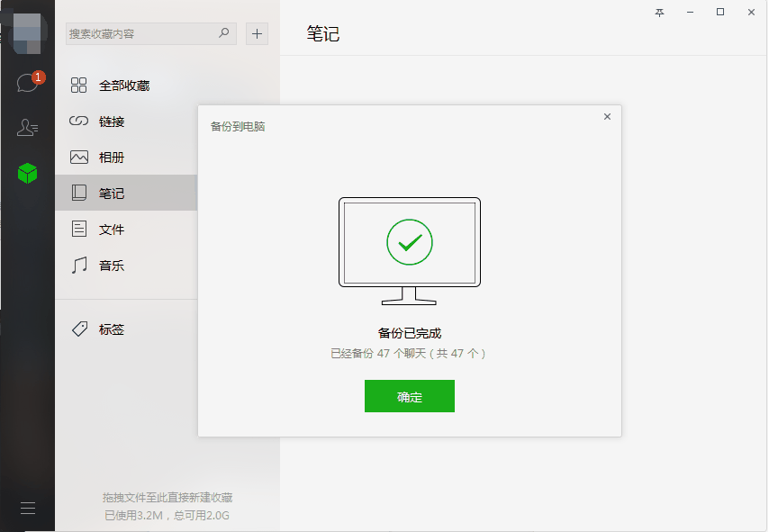
Task: Open the hamburger menu at sidebar bottom
Action: click(x=28, y=508)
